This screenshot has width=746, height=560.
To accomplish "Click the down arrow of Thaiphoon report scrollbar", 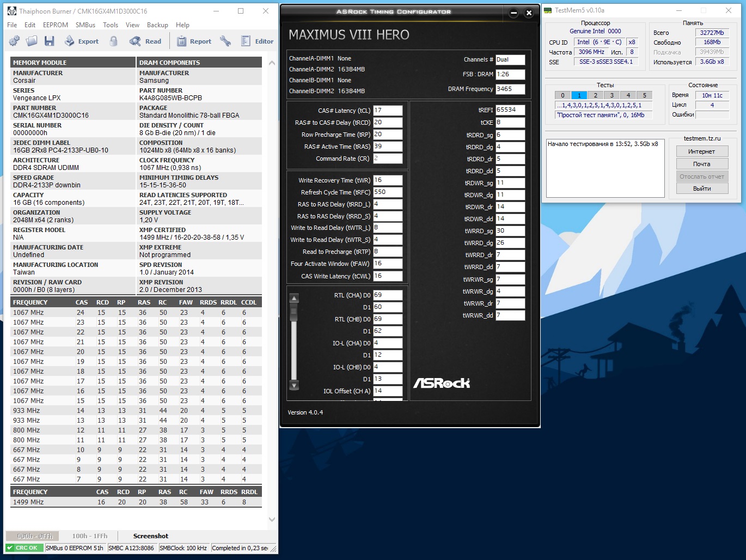I will click(x=272, y=520).
